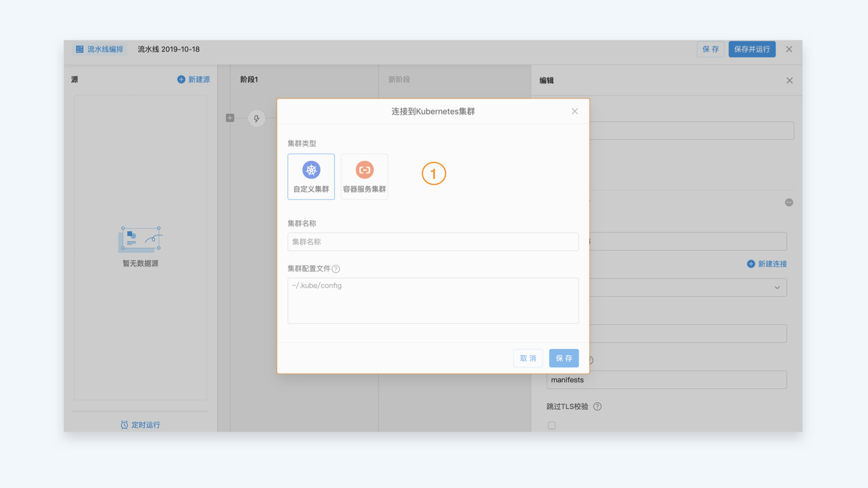The height and width of the screenshot is (488, 868).
Task: Add a new source via 新建源
Action: click(x=193, y=80)
